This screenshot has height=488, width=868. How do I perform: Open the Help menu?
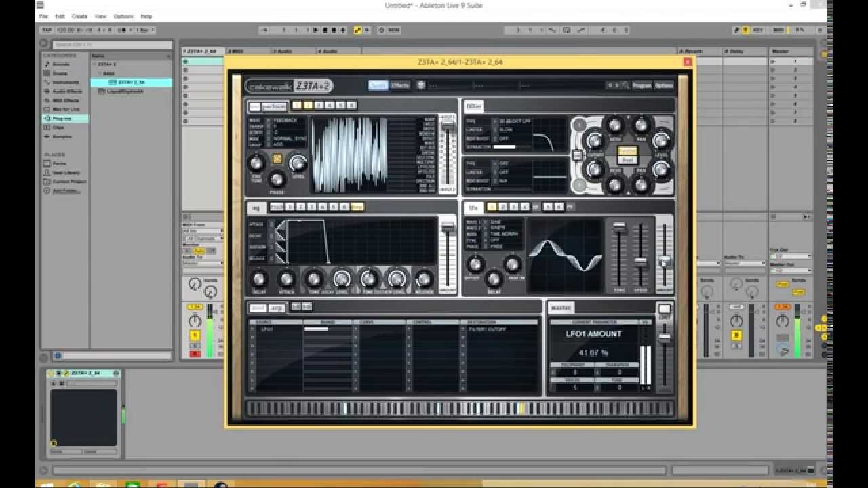(146, 16)
